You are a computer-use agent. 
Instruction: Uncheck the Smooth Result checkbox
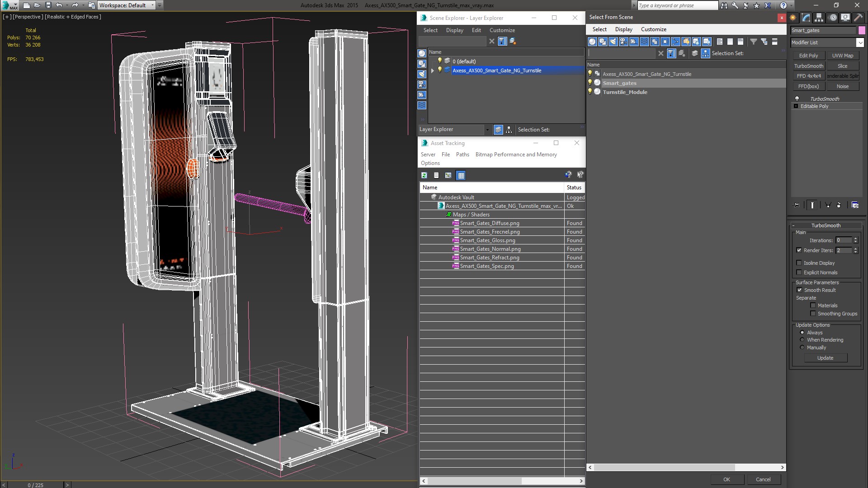point(799,290)
